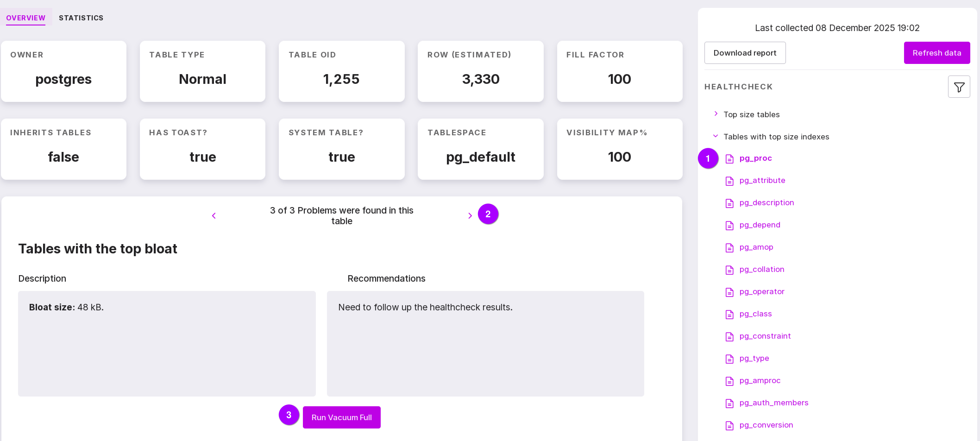
Task: Click the document icon beside pg_operator
Action: point(729,292)
